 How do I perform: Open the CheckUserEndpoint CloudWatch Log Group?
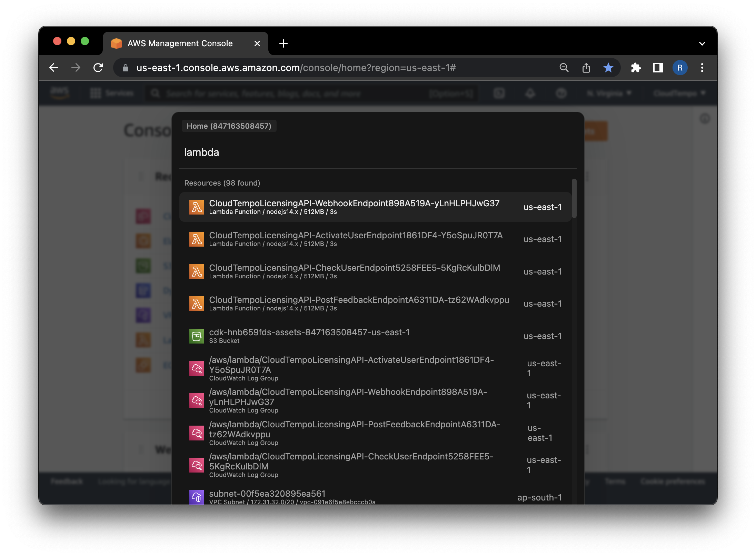pyautogui.click(x=375, y=465)
